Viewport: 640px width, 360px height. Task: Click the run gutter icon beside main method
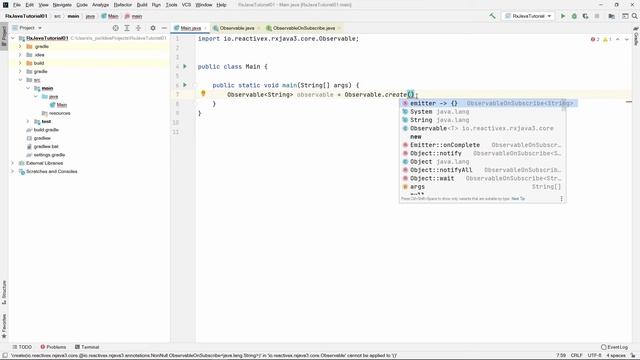[x=185, y=85]
